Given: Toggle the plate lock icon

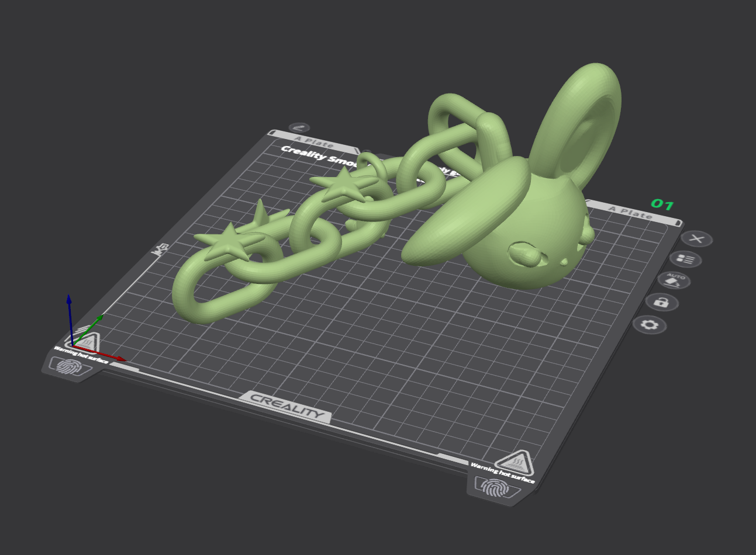Looking at the screenshot, I should pyautogui.click(x=662, y=303).
